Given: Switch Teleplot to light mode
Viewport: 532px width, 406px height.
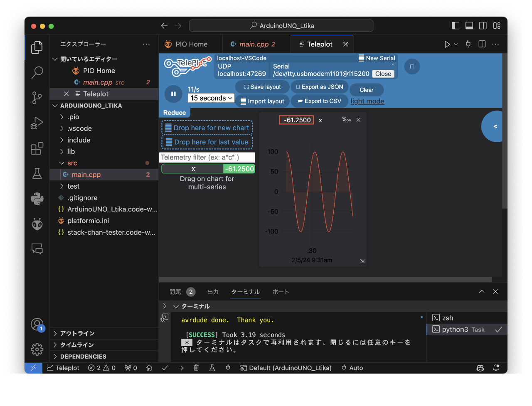Looking at the screenshot, I should pyautogui.click(x=367, y=101).
